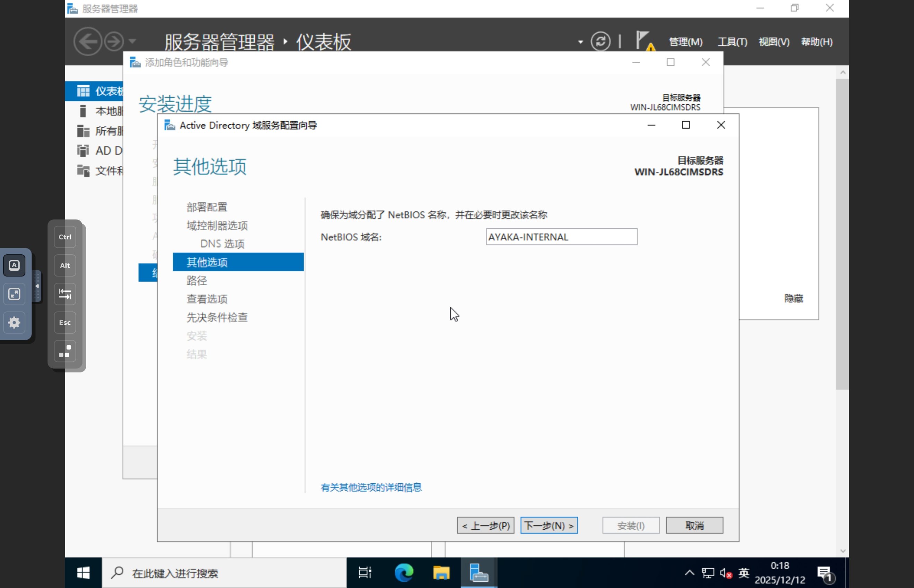The image size is (914, 588).
Task: Click the Task View taskbar icon
Action: click(364, 573)
